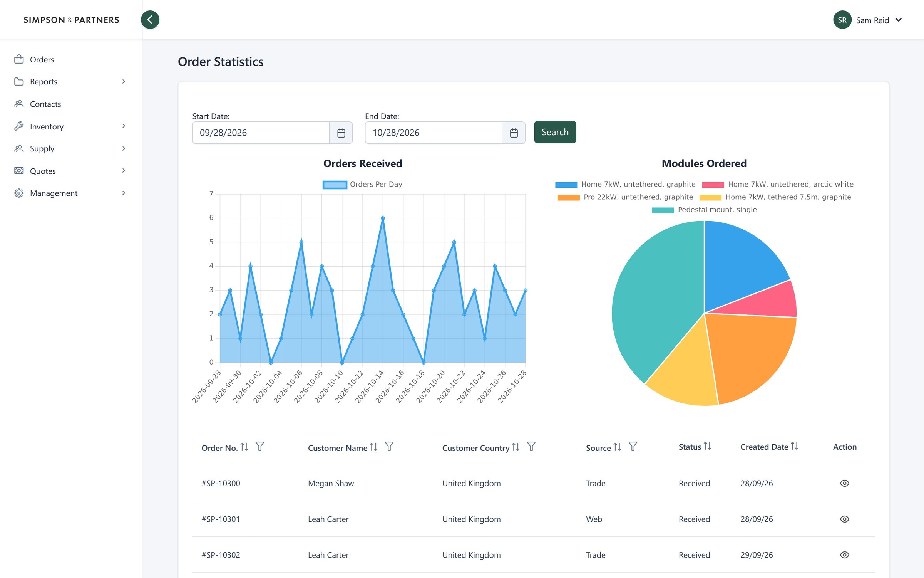
Task: Click order number #SP-10300
Action: tap(221, 483)
